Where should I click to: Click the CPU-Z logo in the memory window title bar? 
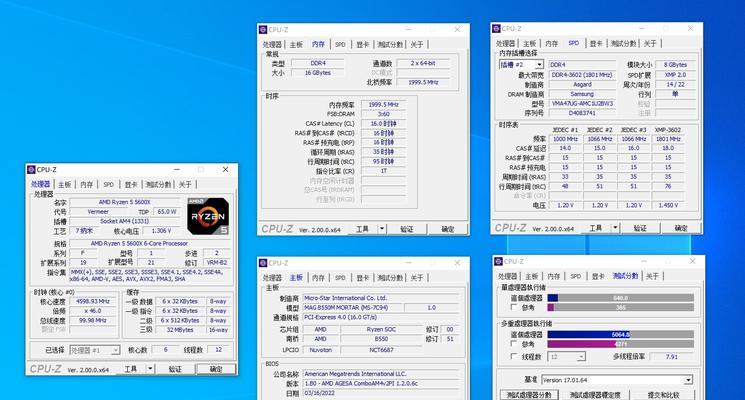point(263,29)
